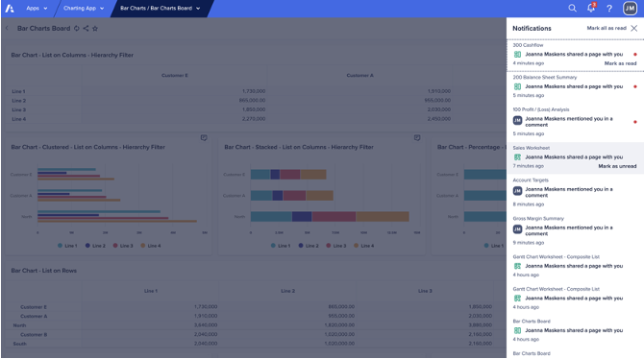Open the 200 Balance Sheet Summary notification

coord(575,86)
